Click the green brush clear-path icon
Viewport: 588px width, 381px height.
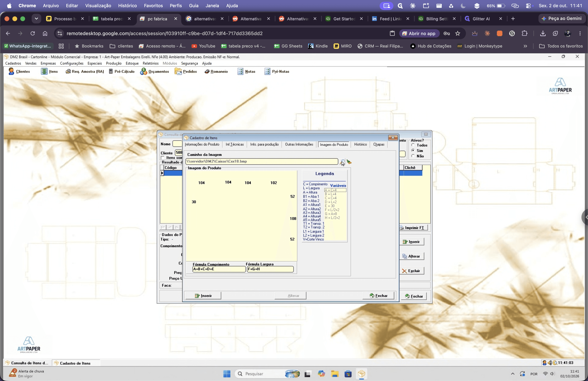pyautogui.click(x=349, y=162)
